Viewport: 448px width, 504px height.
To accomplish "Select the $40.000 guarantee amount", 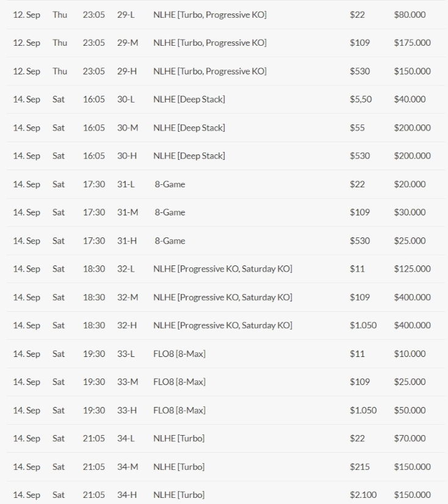I will point(410,99).
